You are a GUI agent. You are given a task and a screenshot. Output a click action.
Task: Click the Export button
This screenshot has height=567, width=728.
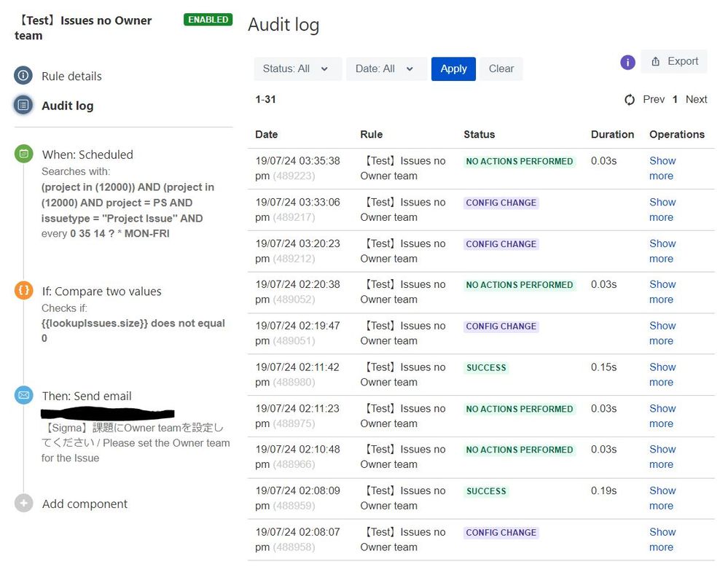(x=674, y=61)
